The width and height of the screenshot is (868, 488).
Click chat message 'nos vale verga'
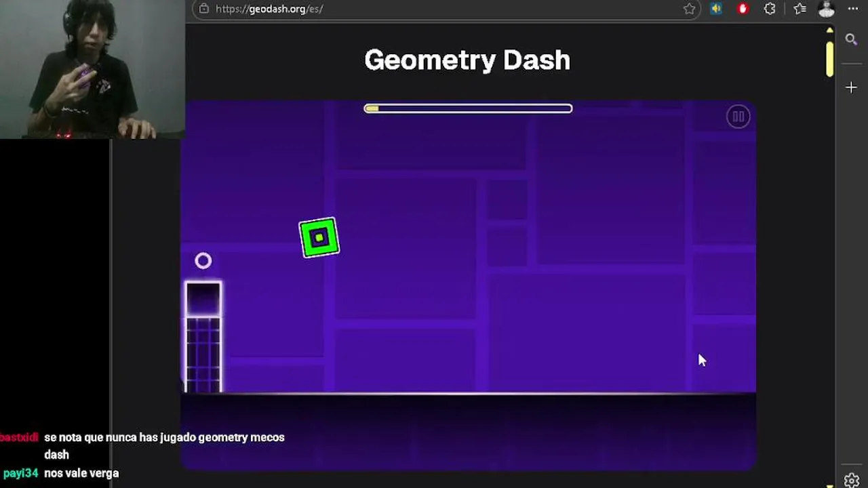pos(81,473)
